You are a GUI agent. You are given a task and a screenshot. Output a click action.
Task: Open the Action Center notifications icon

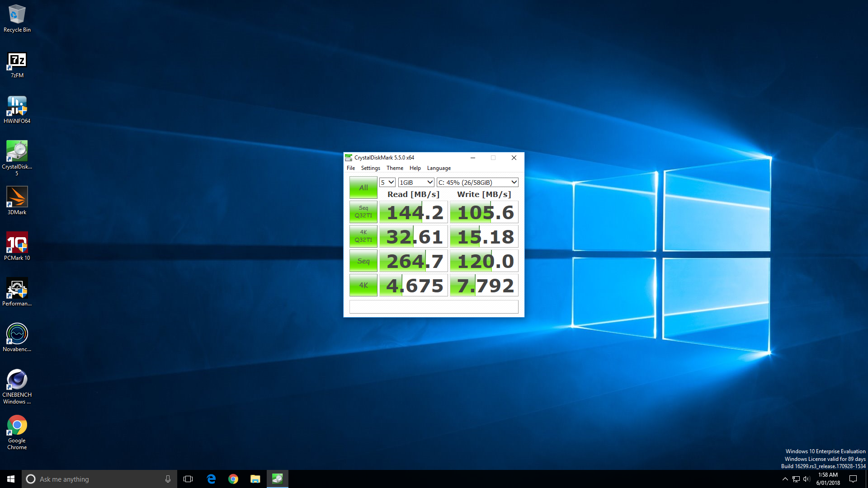click(x=853, y=479)
